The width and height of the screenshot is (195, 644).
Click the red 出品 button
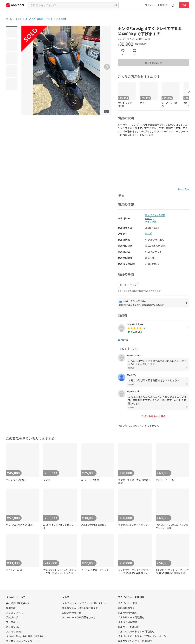click(x=184, y=5)
